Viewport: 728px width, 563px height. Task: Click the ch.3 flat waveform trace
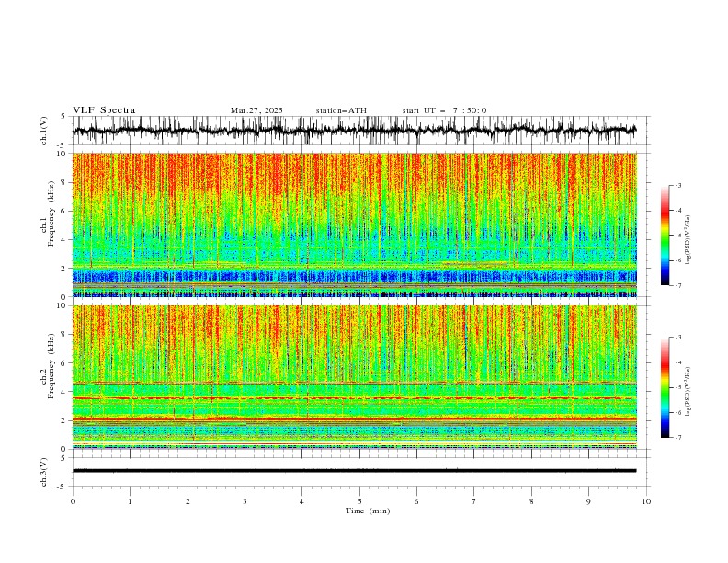click(355, 471)
